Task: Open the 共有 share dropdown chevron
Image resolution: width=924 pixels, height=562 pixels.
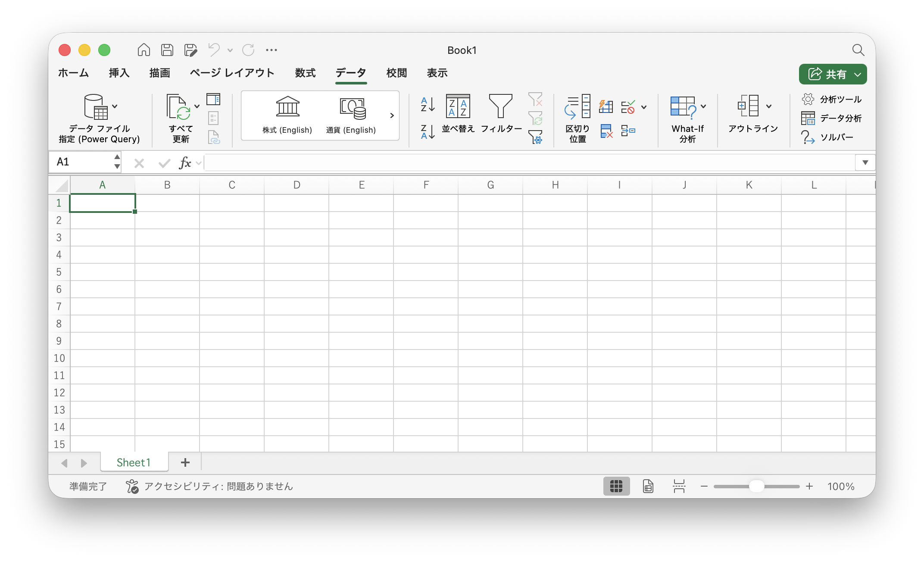Action: (x=858, y=75)
